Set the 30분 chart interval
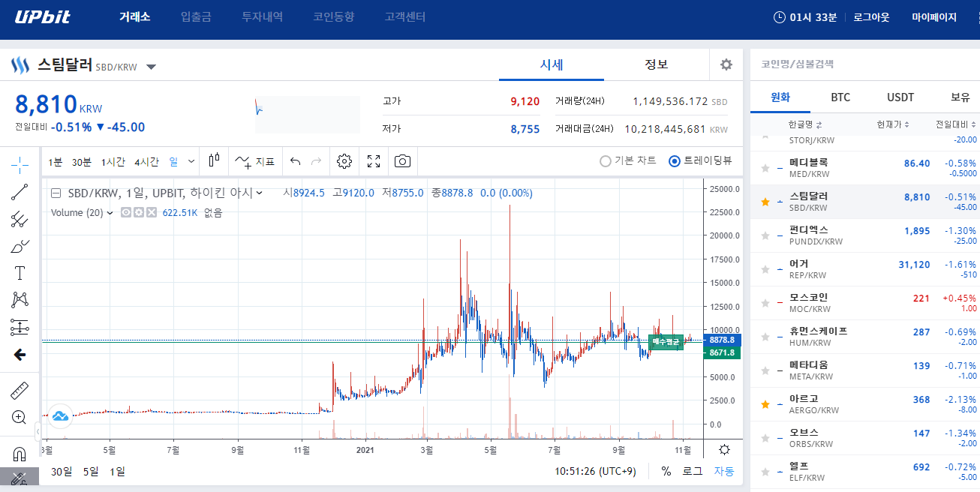Viewport: 980px width, 492px height. coord(82,161)
